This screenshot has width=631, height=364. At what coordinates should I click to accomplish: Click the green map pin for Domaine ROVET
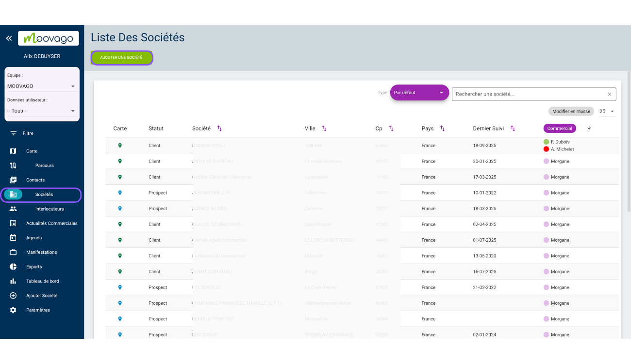pyautogui.click(x=120, y=145)
